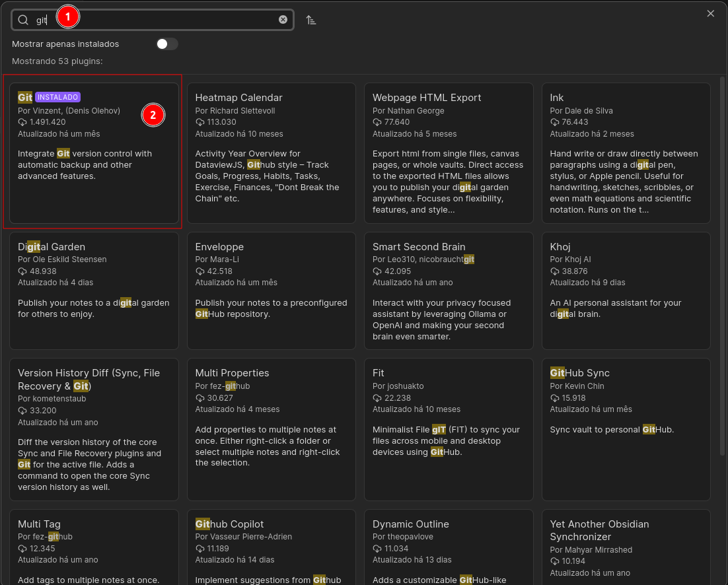Clear the plugin search field

(x=283, y=20)
